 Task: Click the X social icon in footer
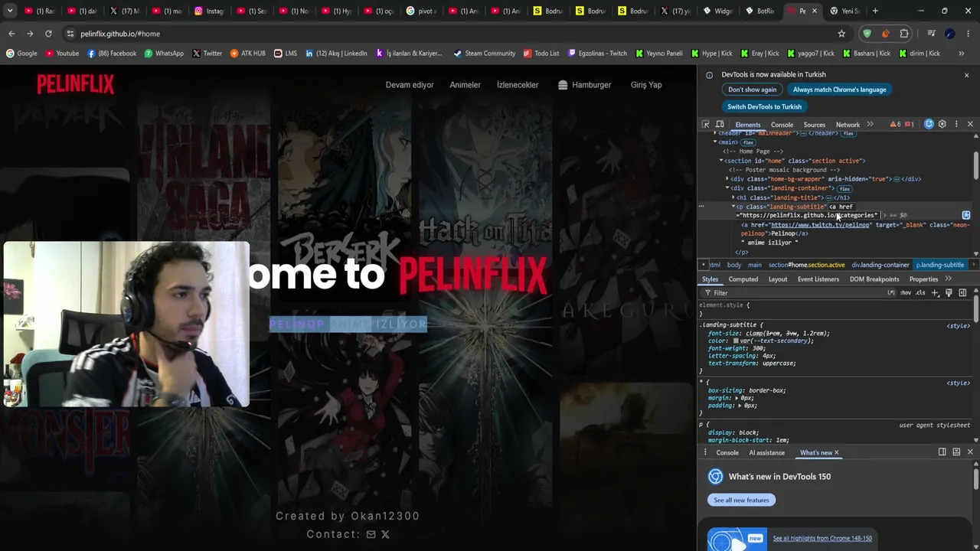[x=385, y=534]
